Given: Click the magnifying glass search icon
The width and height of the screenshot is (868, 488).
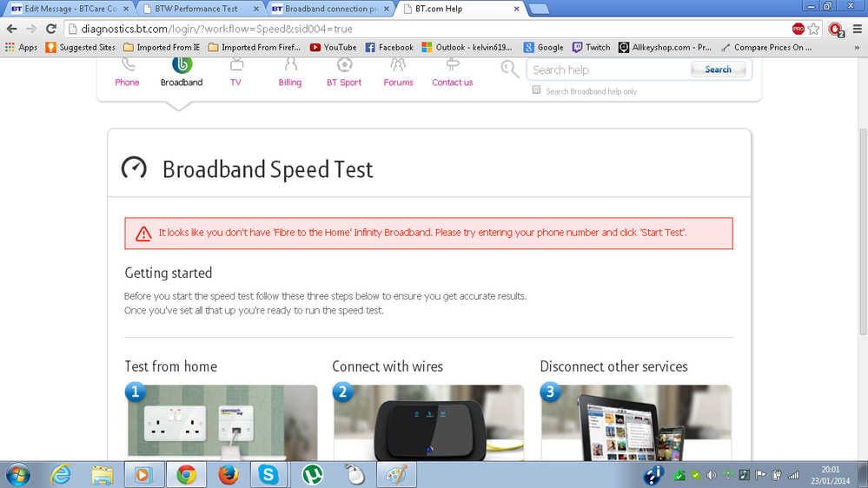Looking at the screenshot, I should click(510, 69).
